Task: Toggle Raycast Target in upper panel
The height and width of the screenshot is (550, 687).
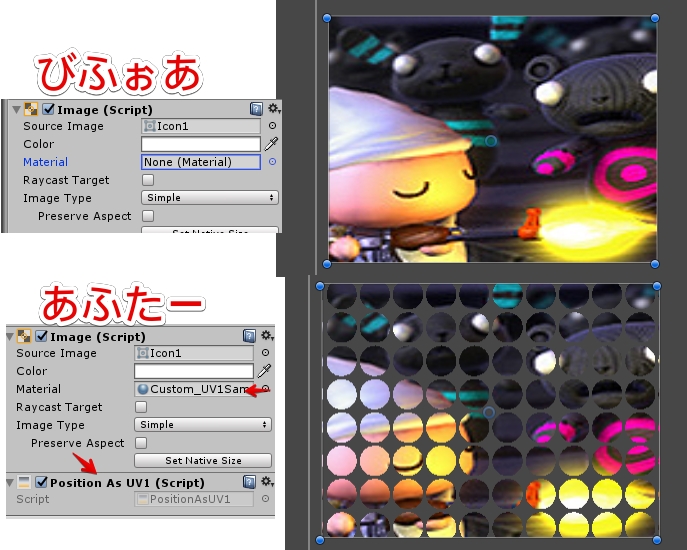Action: (148, 180)
